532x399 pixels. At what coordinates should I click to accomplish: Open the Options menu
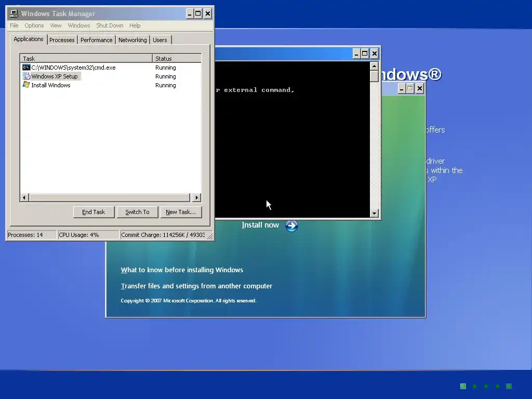point(34,25)
